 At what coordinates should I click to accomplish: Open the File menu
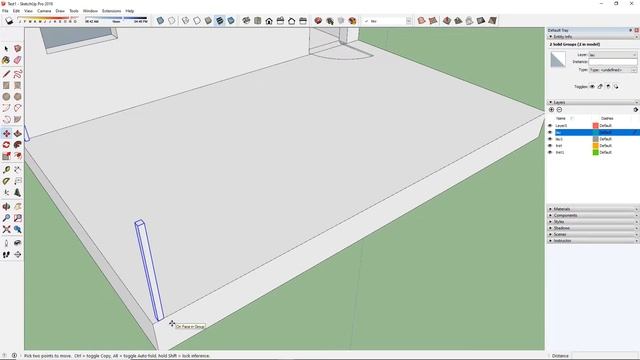point(5,11)
